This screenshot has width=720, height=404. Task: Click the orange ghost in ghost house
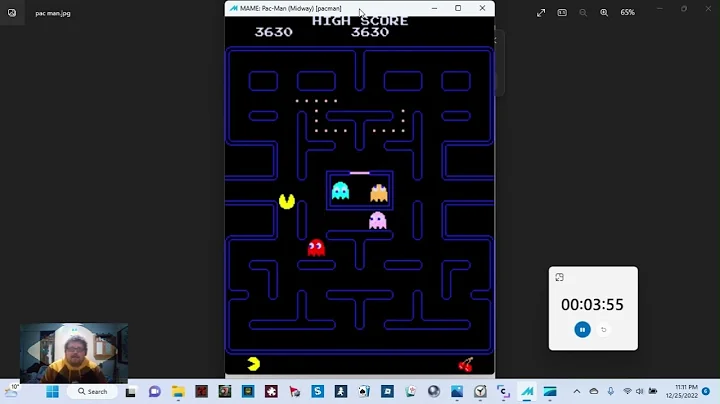coord(379,193)
